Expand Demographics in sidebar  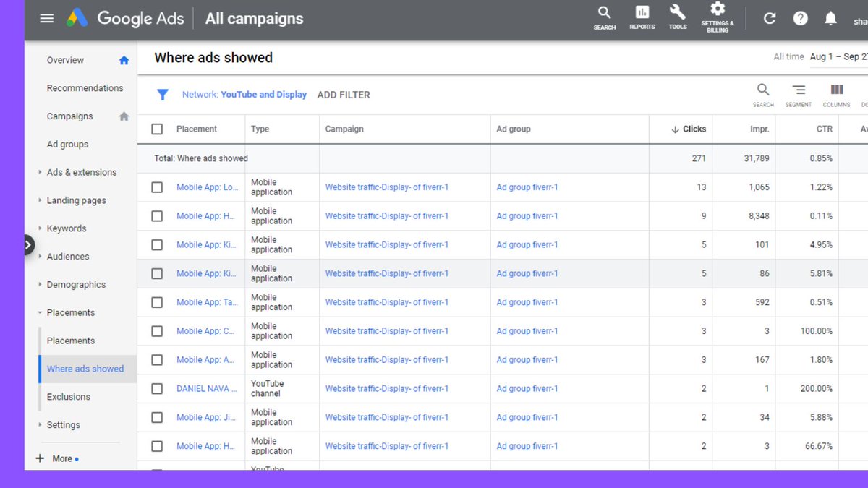click(40, 285)
